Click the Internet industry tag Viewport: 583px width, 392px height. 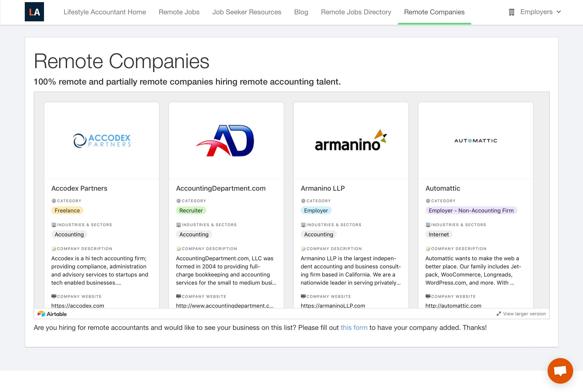439,234
